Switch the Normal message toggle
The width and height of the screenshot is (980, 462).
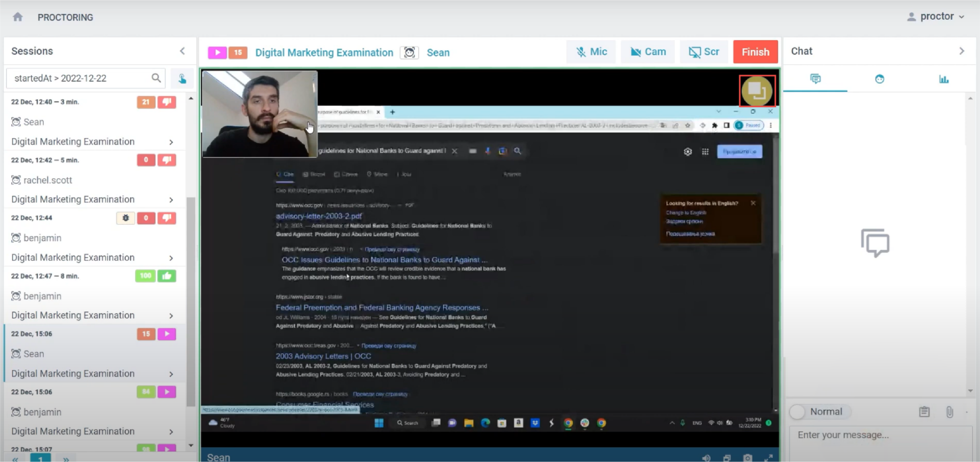click(798, 412)
